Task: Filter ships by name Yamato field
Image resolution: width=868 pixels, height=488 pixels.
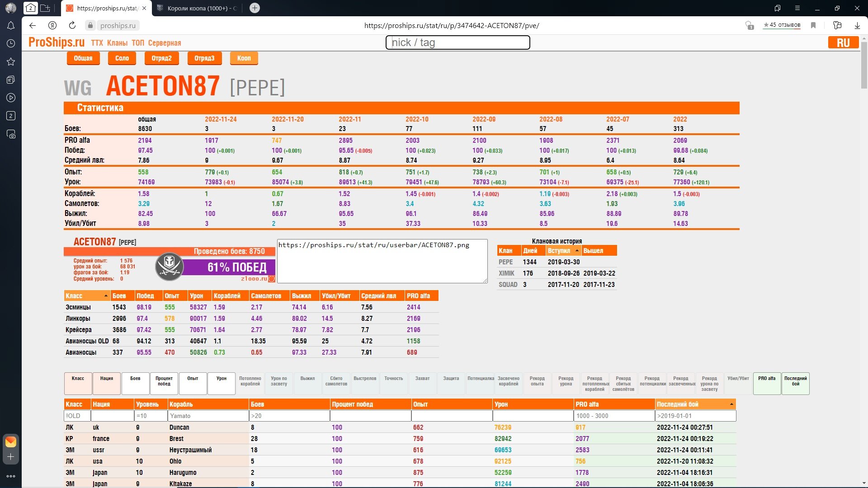Action: [208, 416]
